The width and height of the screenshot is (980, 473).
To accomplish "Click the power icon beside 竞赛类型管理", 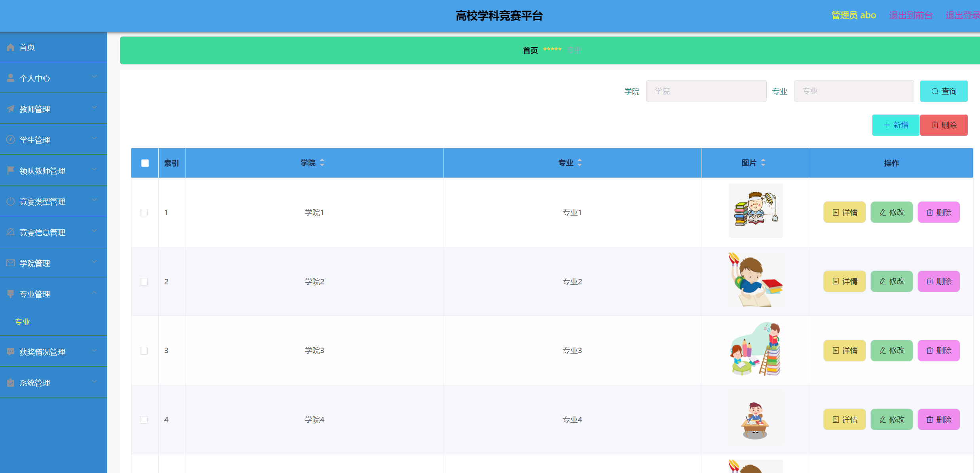I will (11, 201).
